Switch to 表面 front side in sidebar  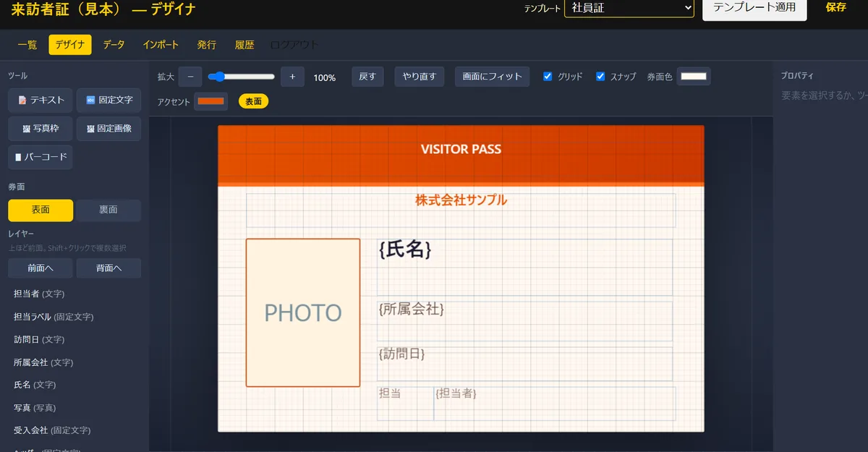point(41,210)
